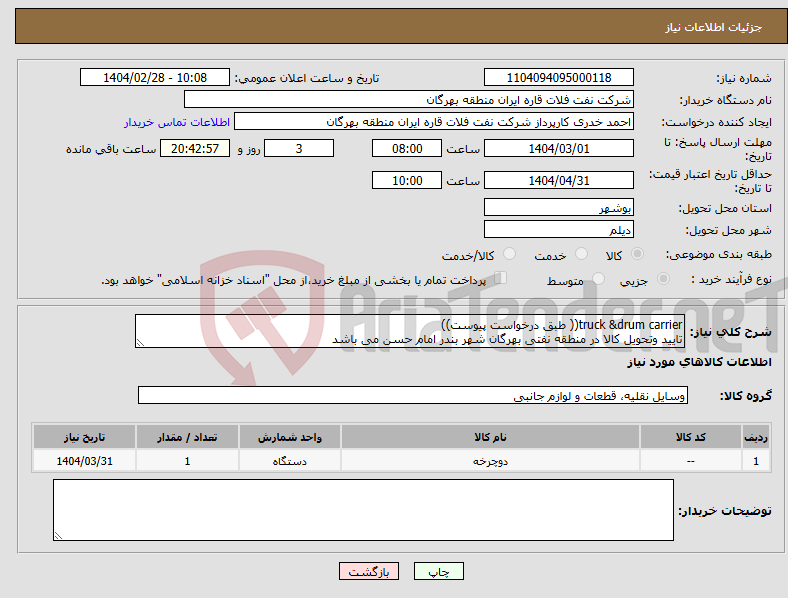The image size is (788, 598).
Task: Click the buyer organization name field
Action: (409, 99)
